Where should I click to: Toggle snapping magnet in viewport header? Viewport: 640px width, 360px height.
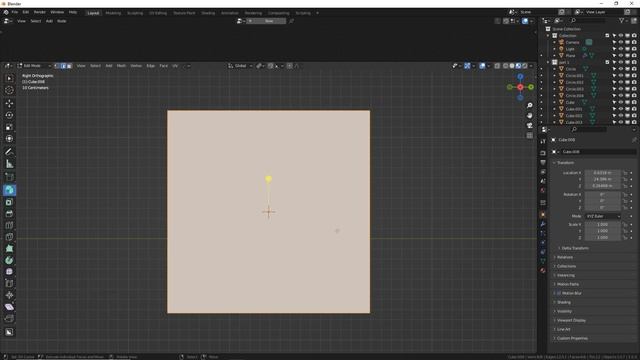[270, 66]
